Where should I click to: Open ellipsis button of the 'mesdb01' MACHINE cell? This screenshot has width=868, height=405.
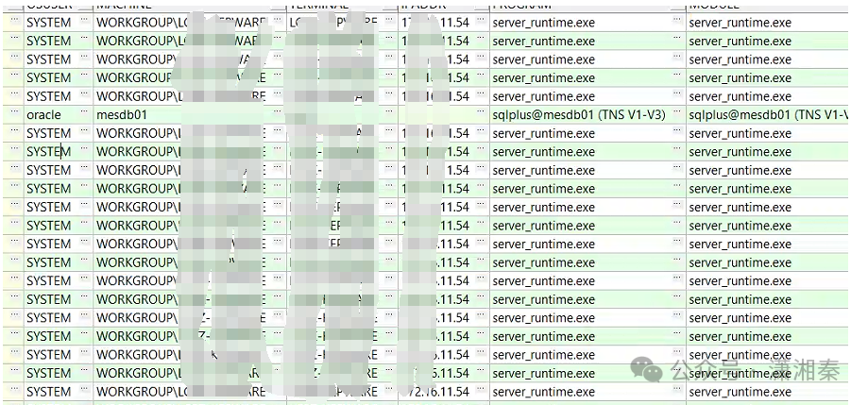point(280,114)
